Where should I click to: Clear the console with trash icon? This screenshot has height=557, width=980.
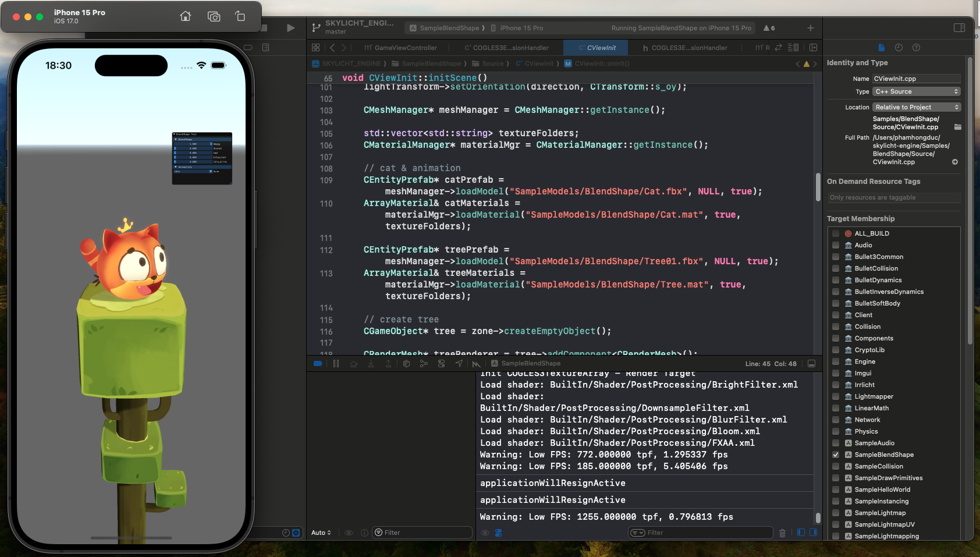tap(782, 533)
